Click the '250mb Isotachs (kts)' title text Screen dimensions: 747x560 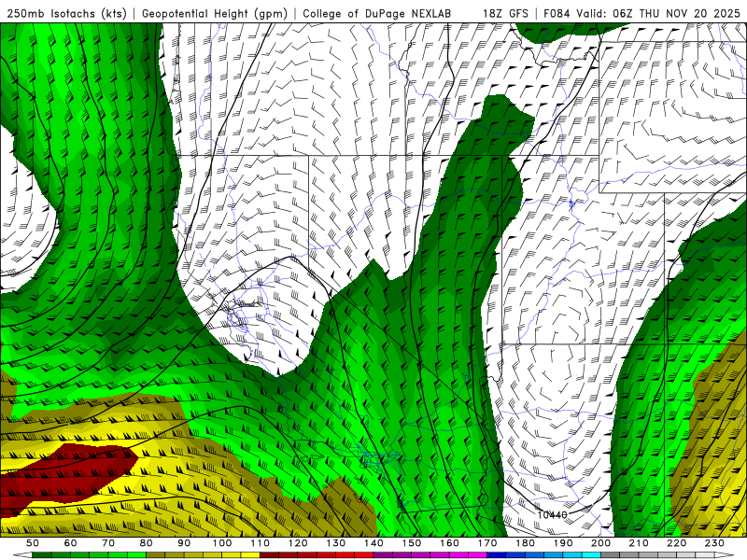tap(66, 13)
